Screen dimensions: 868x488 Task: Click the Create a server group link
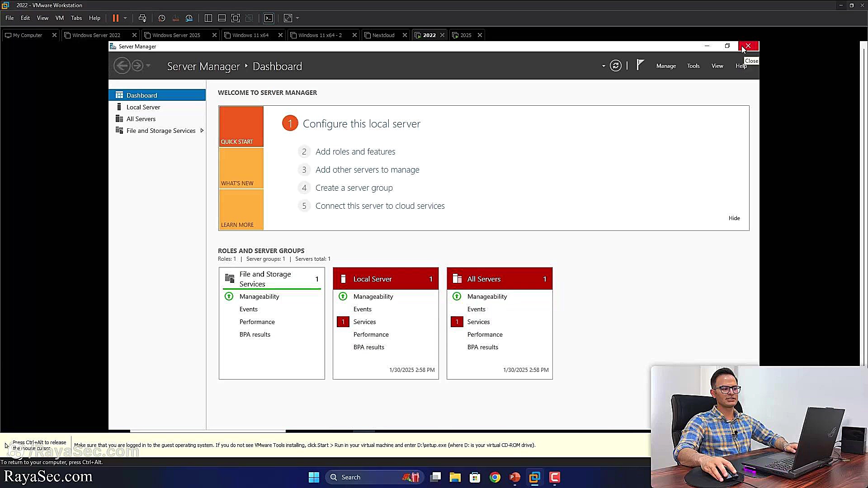click(x=354, y=188)
